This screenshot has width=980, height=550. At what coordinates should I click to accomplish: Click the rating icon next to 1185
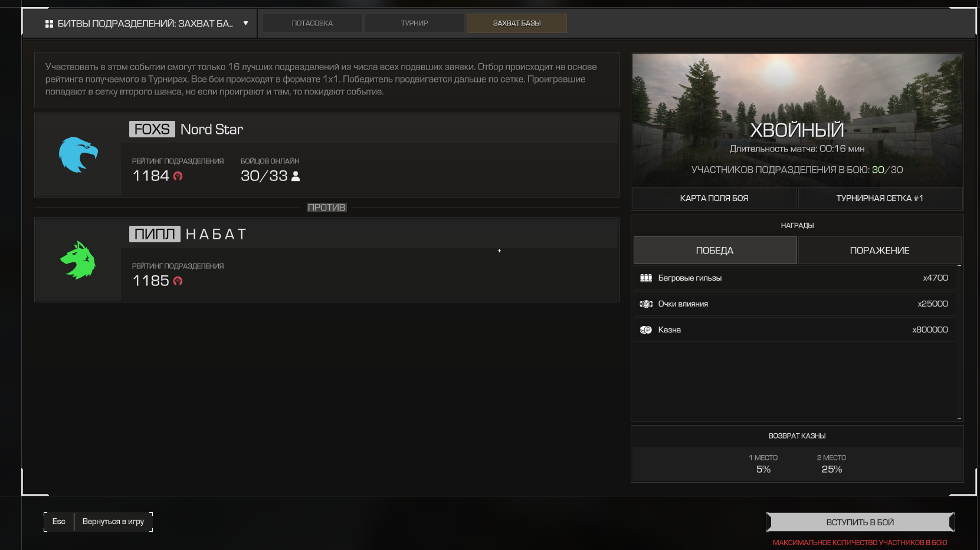click(x=178, y=281)
